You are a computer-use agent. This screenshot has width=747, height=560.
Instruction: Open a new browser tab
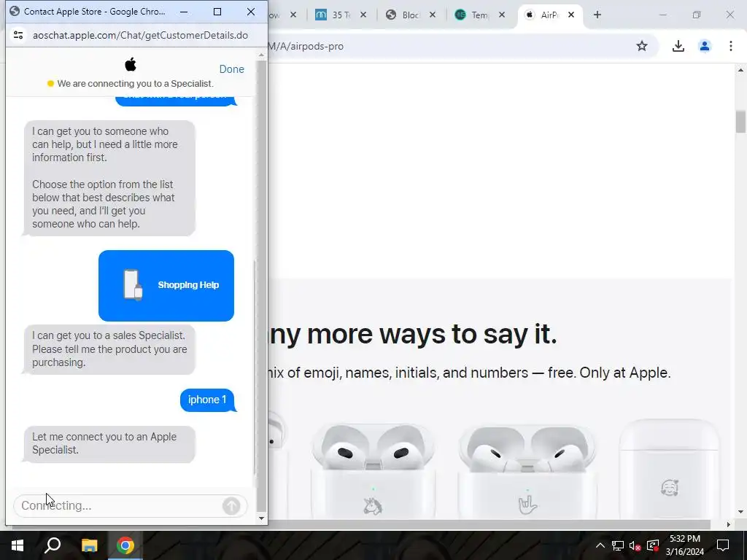coord(597,15)
